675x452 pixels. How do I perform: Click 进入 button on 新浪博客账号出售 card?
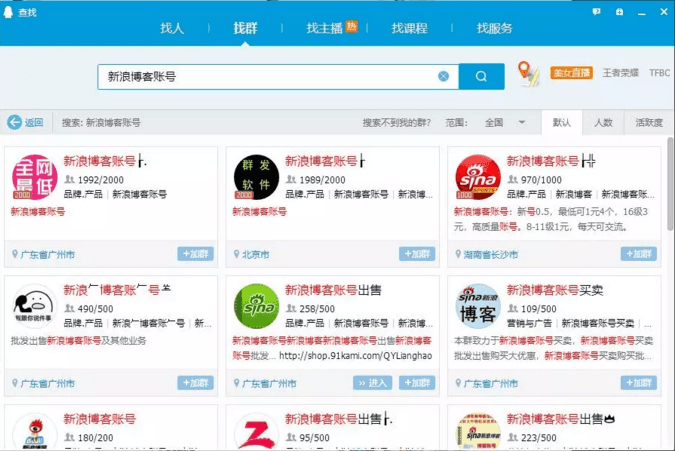coord(373,383)
